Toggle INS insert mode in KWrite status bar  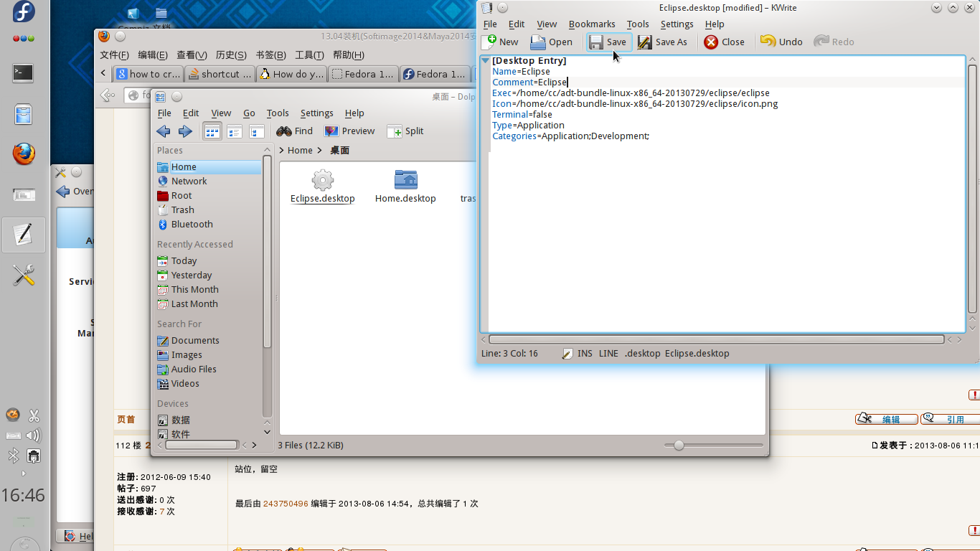pyautogui.click(x=585, y=353)
